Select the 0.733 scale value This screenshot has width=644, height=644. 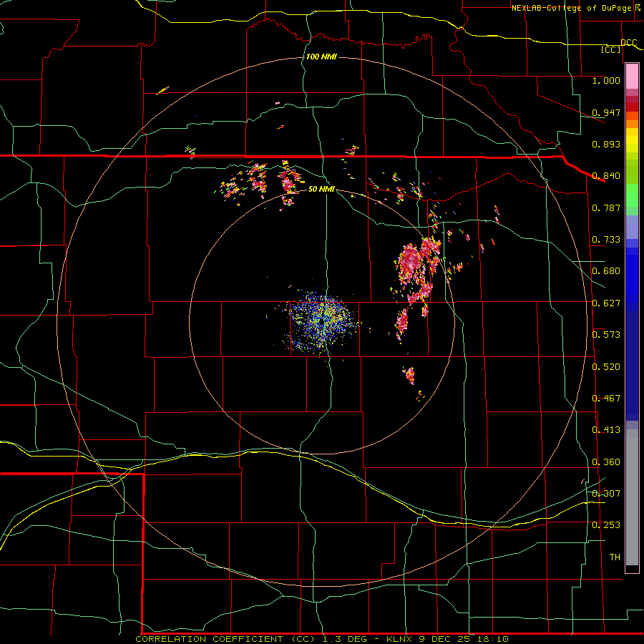[x=606, y=239]
